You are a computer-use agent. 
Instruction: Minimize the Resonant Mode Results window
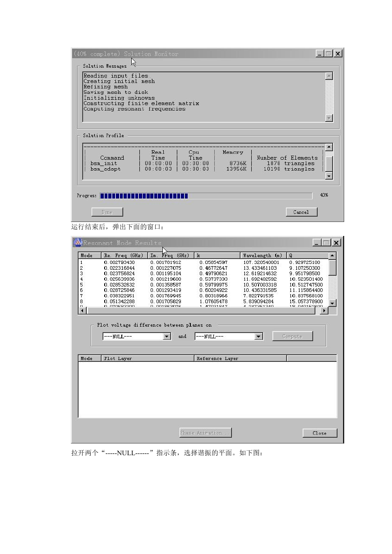(x=318, y=243)
